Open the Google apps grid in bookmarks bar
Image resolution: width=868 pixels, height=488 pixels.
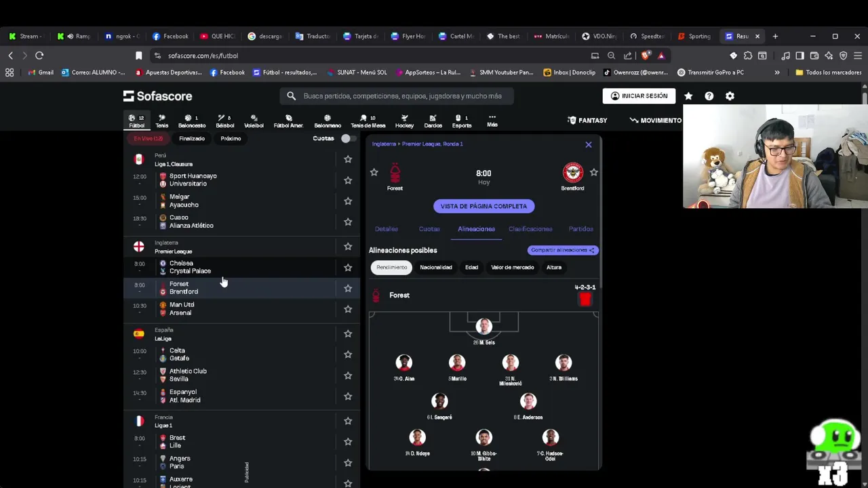click(9, 73)
